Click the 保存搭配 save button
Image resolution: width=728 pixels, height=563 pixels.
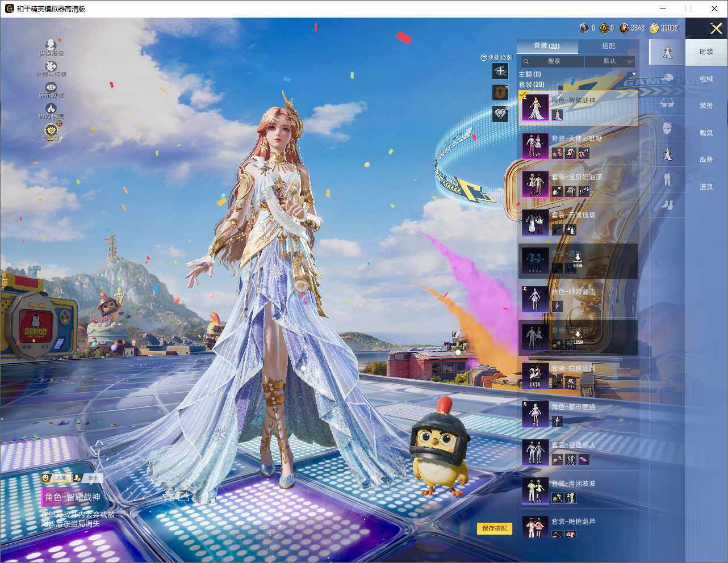(x=495, y=528)
